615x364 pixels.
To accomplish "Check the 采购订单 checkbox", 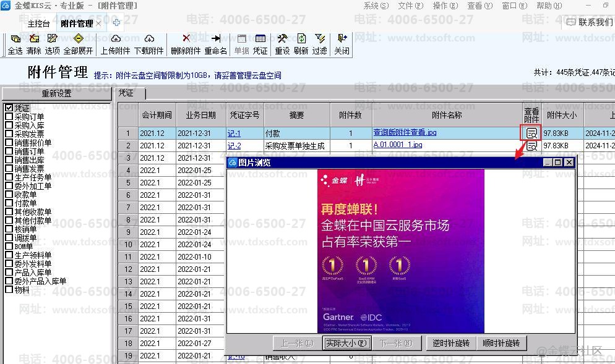I will pos(9,116).
